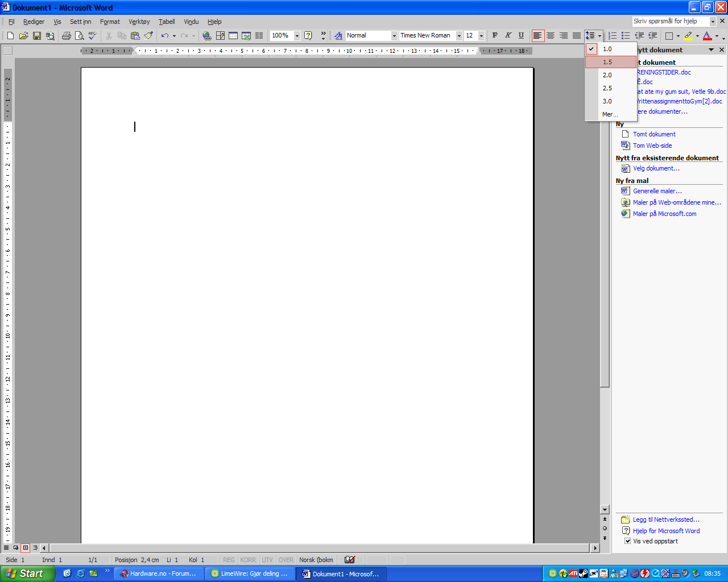The width and height of the screenshot is (728, 582).
Task: Toggle italic formatting (K button)
Action: (x=508, y=35)
